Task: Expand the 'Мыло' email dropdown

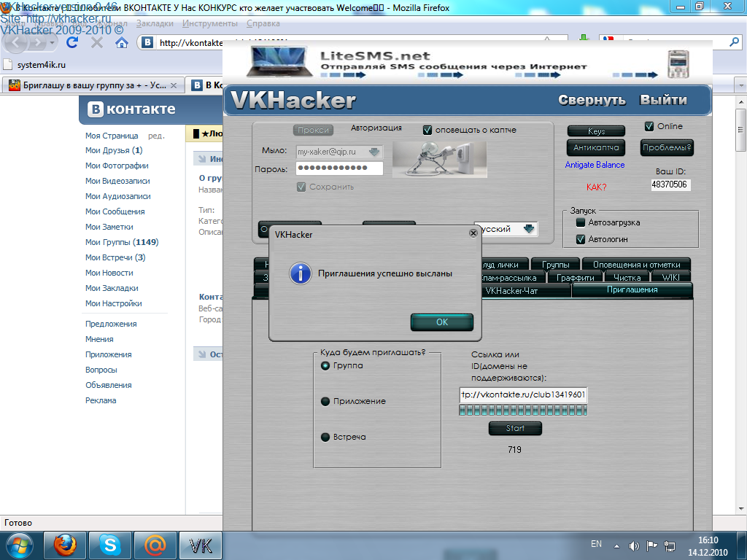Action: [374, 152]
